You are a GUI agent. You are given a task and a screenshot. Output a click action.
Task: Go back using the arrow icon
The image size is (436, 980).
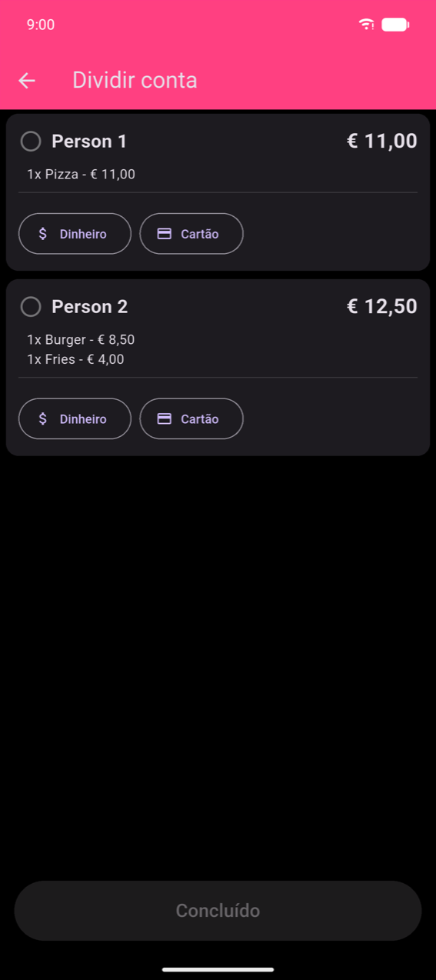[x=27, y=80]
